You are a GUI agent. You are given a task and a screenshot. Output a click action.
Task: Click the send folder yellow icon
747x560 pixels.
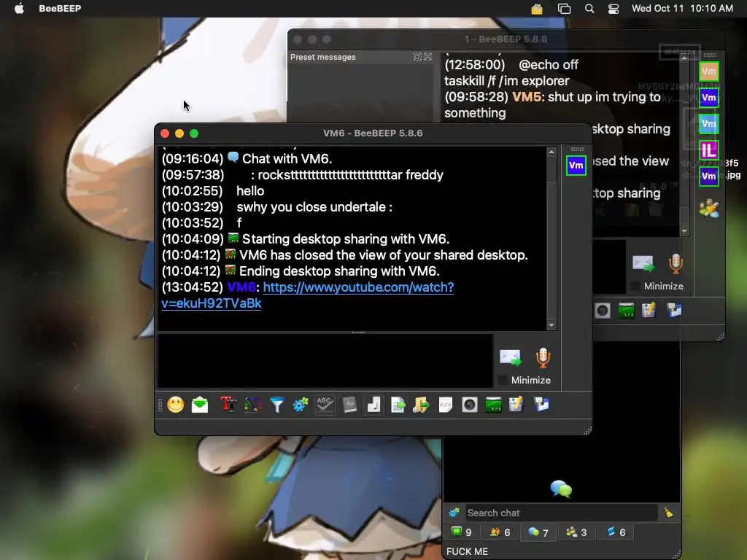click(x=421, y=405)
